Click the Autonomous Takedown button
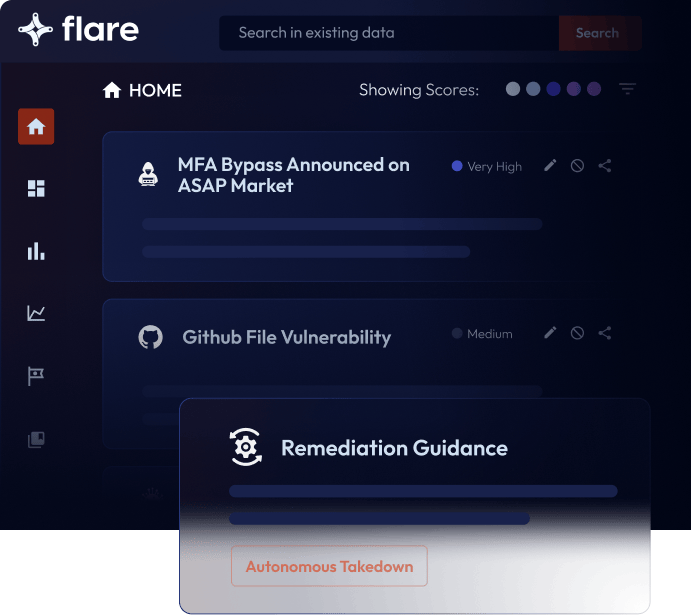Viewport: 691px width, 615px height. click(x=329, y=566)
